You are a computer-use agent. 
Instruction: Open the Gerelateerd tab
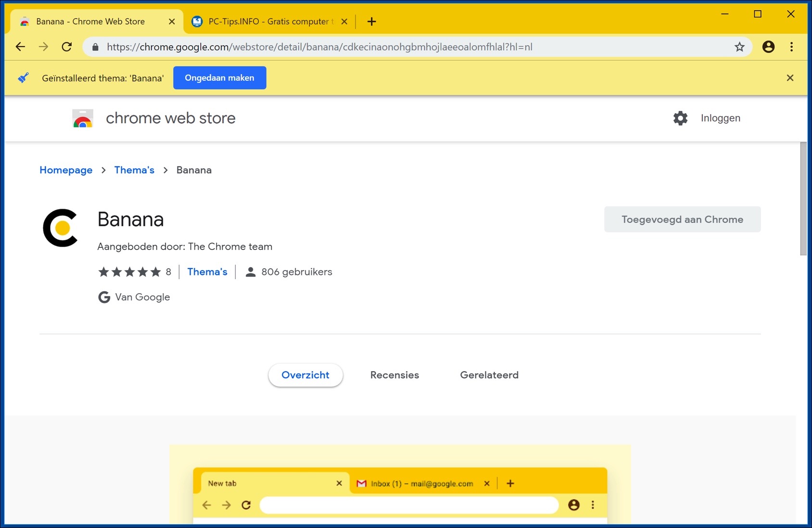pyautogui.click(x=489, y=375)
